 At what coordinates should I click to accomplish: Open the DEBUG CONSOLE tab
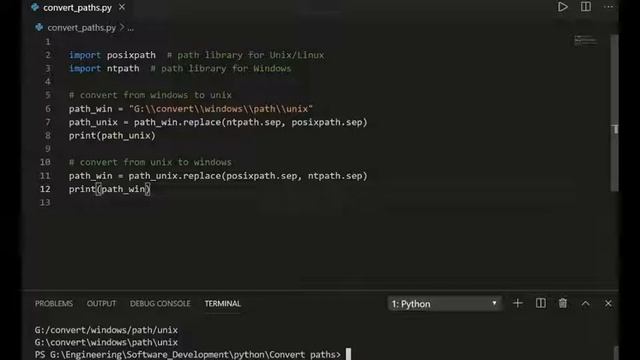click(x=160, y=304)
